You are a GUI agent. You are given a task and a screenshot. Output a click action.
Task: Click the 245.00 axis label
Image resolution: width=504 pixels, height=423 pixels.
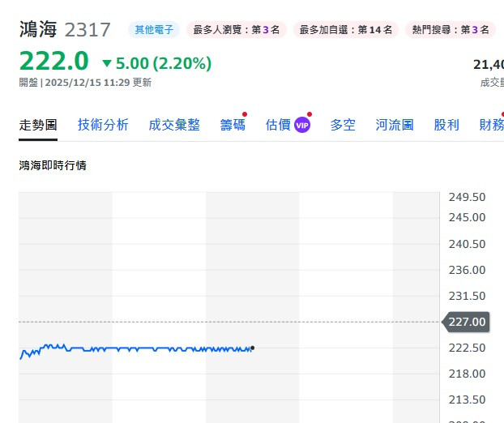point(467,218)
